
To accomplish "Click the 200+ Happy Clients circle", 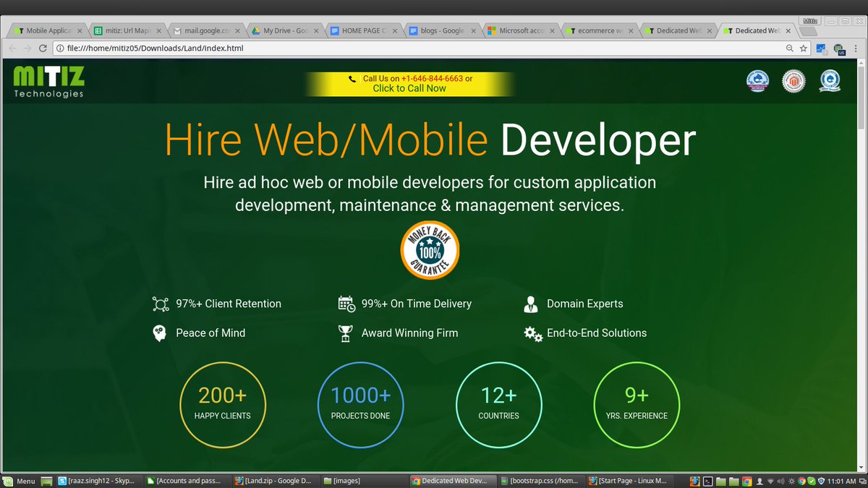I will pos(222,403).
